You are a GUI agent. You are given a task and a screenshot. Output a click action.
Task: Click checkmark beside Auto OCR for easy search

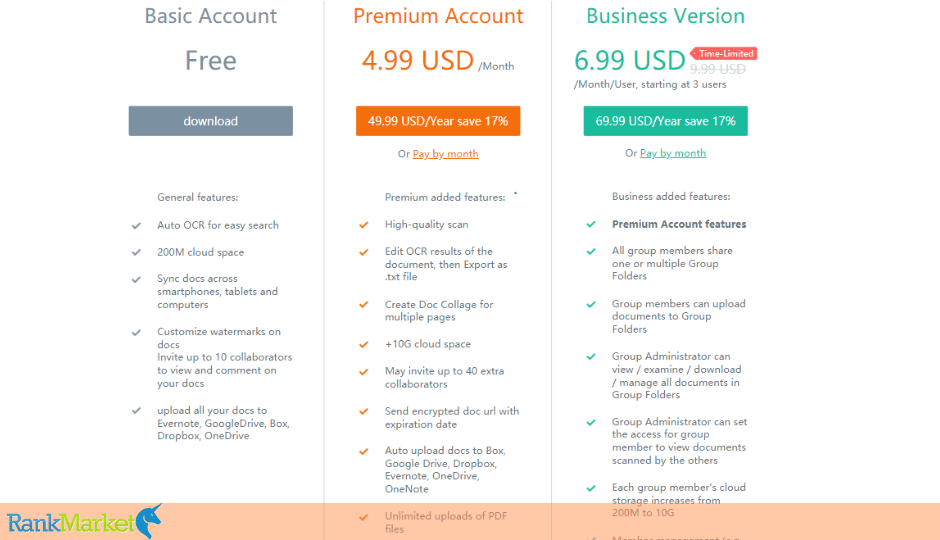click(x=136, y=226)
